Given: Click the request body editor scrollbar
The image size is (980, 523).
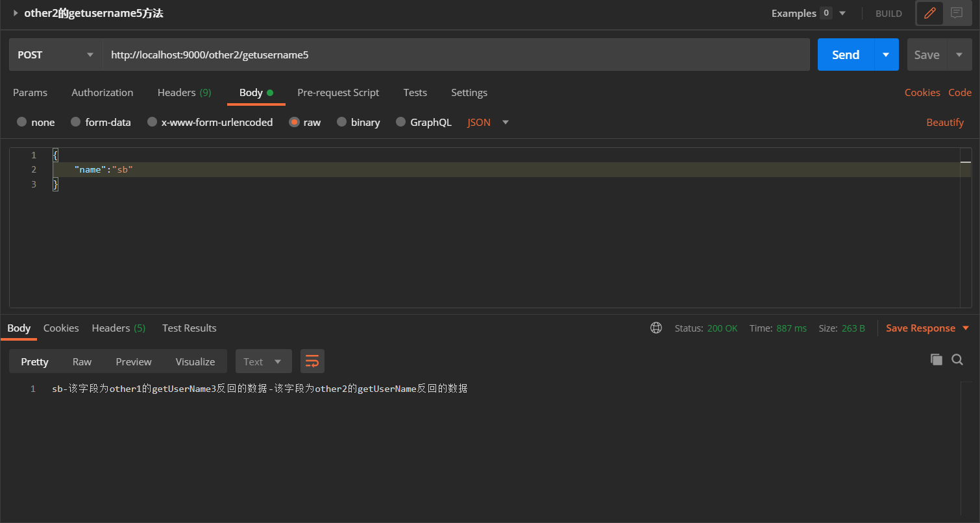Looking at the screenshot, I should [966, 227].
